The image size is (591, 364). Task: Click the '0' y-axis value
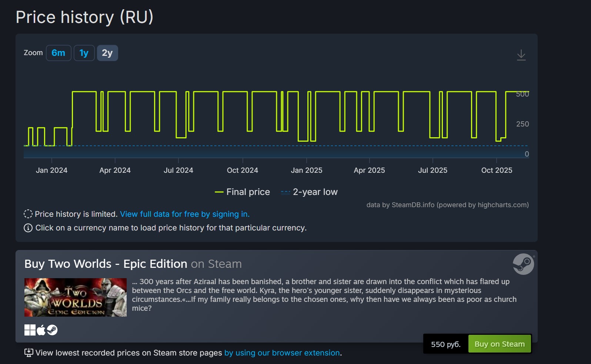527,154
